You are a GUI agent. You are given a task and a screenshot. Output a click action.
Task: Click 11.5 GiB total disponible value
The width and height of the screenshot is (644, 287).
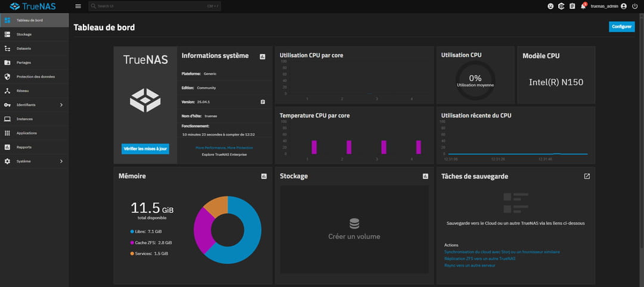(x=152, y=208)
